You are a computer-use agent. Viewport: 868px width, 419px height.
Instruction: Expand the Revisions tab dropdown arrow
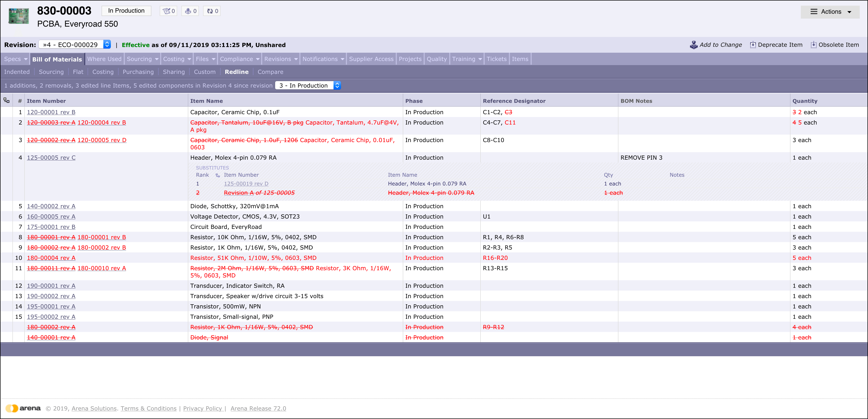[296, 59]
